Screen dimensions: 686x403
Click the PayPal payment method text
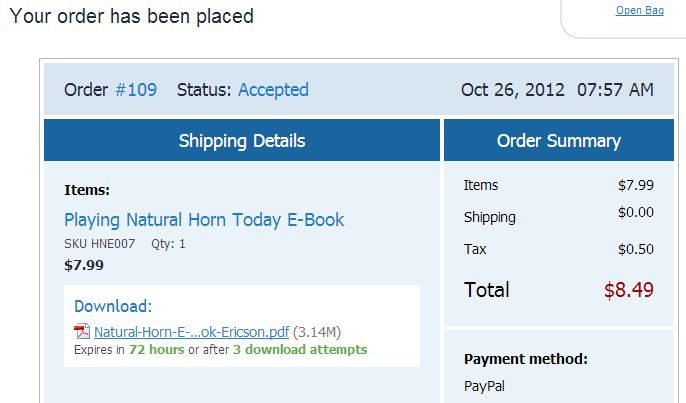(484, 386)
